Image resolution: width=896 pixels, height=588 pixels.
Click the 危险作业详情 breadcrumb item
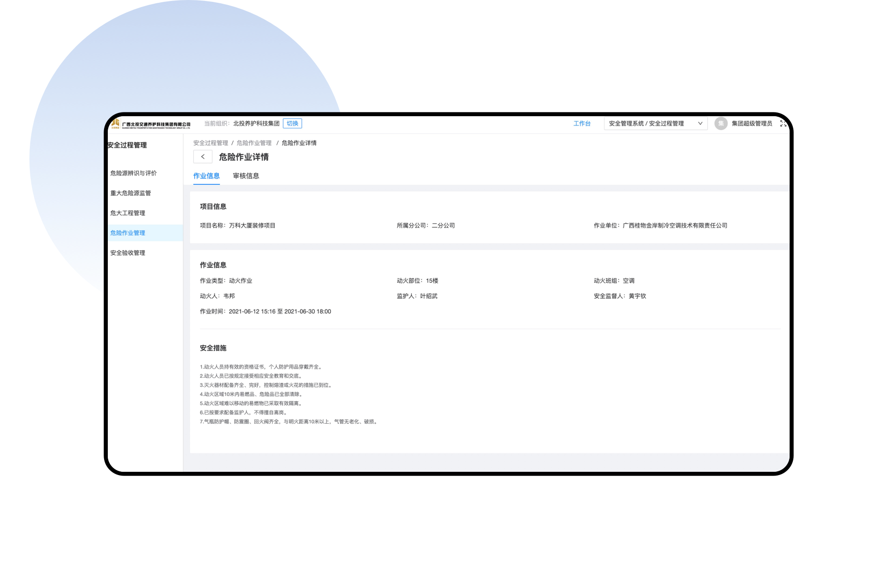[x=299, y=143]
